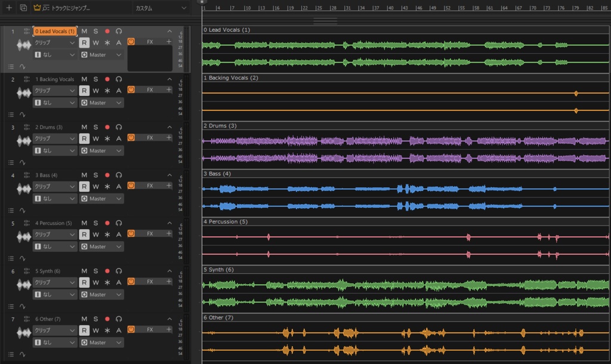
Task: Toggle input echo on Percussion track
Action: point(119,223)
